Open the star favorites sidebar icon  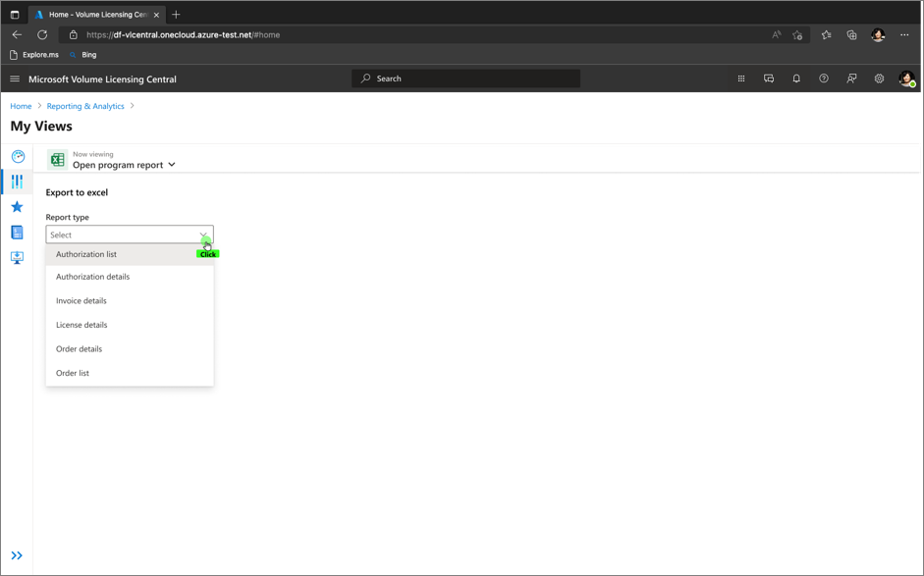[x=17, y=207]
